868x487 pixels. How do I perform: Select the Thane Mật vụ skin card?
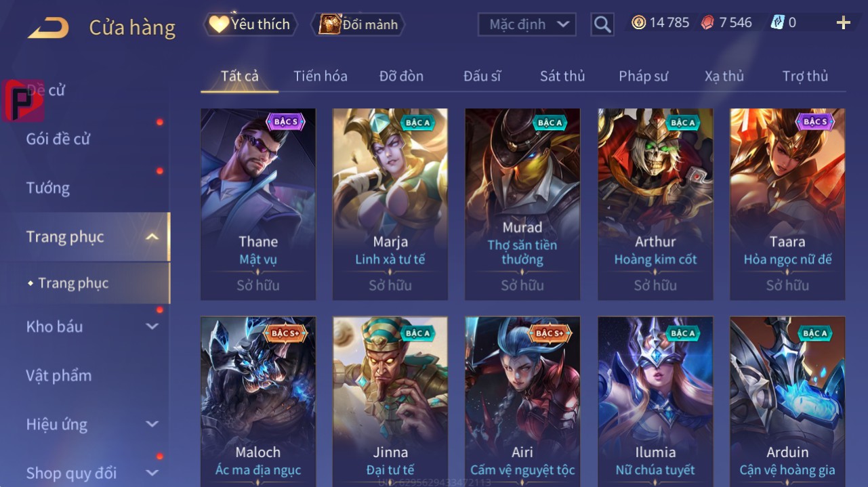(258, 204)
